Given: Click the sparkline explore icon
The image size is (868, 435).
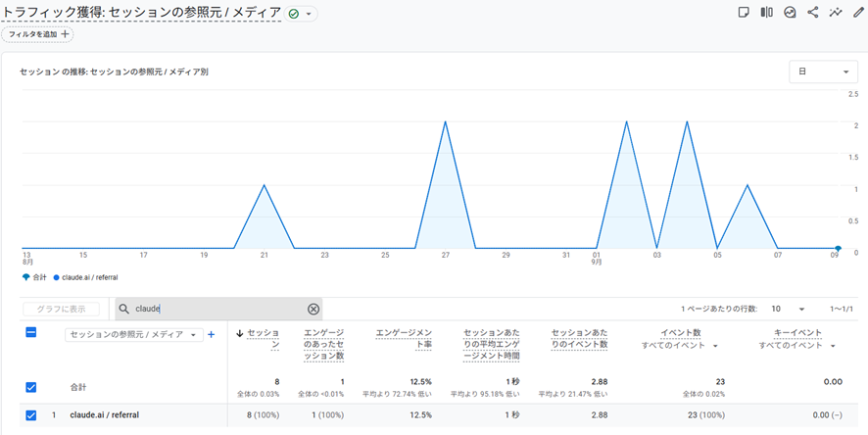Looking at the screenshot, I should [836, 13].
